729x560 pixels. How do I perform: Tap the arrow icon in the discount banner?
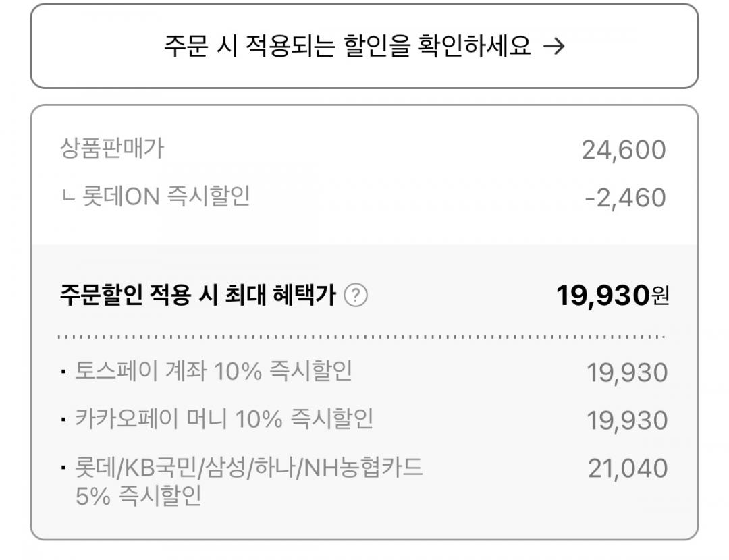click(553, 47)
